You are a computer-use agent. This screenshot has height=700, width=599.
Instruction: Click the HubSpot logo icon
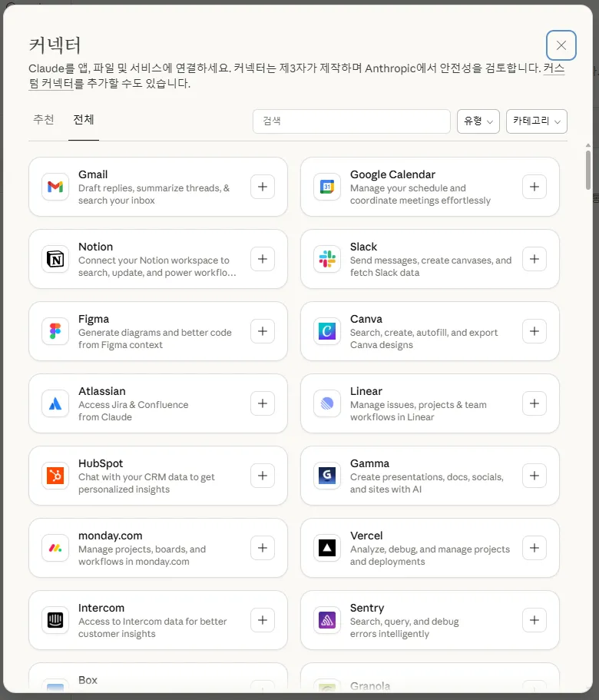pyautogui.click(x=55, y=476)
